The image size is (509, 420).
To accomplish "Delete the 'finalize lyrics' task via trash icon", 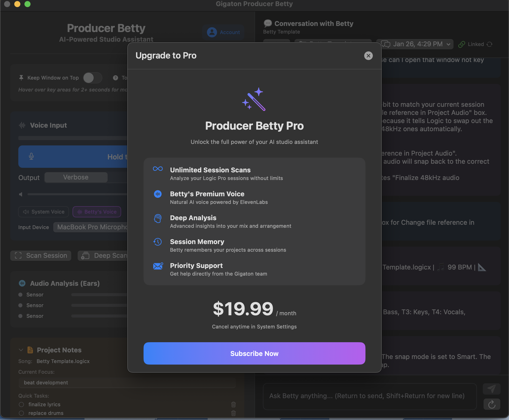I will pyautogui.click(x=233, y=404).
